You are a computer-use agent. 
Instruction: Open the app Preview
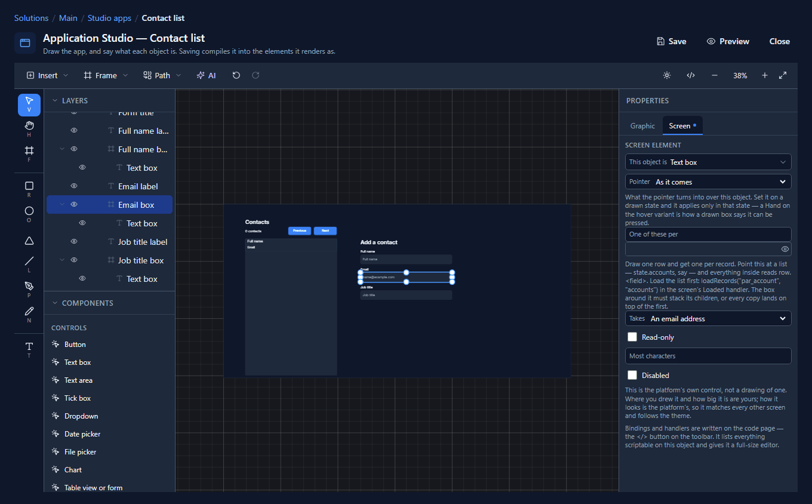[x=728, y=41]
